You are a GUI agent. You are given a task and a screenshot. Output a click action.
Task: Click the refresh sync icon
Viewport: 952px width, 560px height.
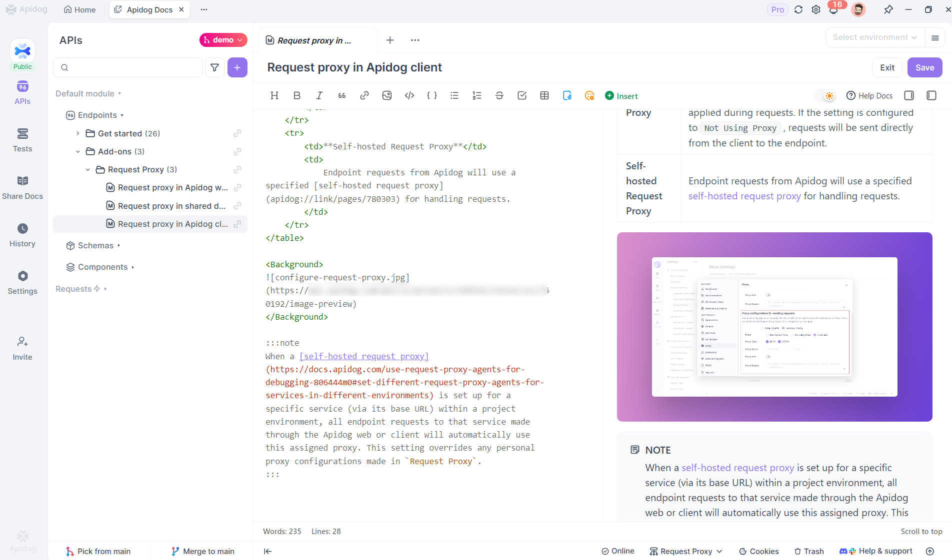(798, 9)
